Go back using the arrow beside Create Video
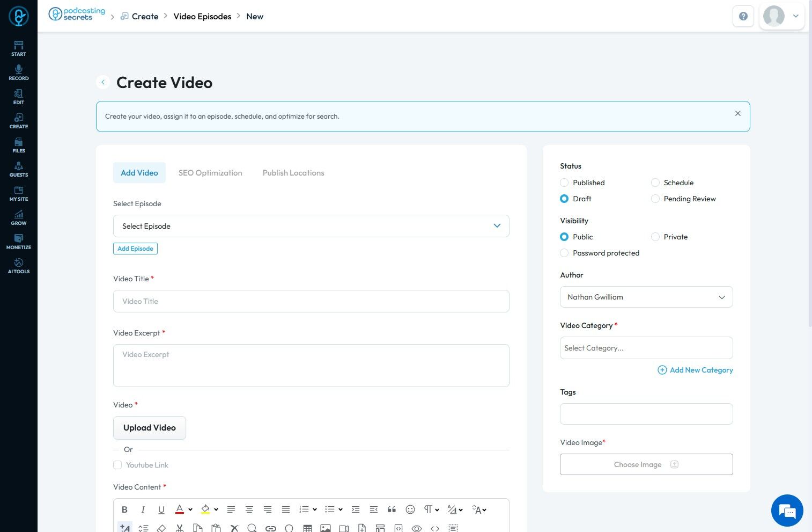 tap(103, 82)
